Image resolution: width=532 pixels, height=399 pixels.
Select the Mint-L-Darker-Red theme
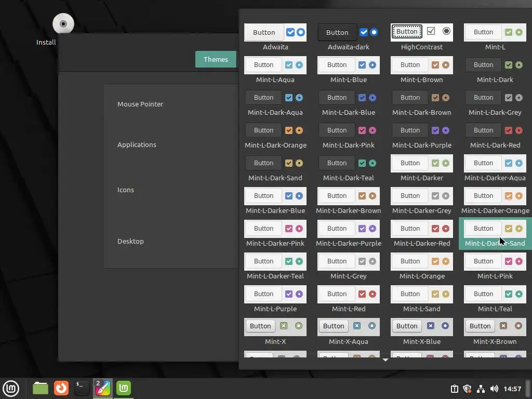coord(422,234)
